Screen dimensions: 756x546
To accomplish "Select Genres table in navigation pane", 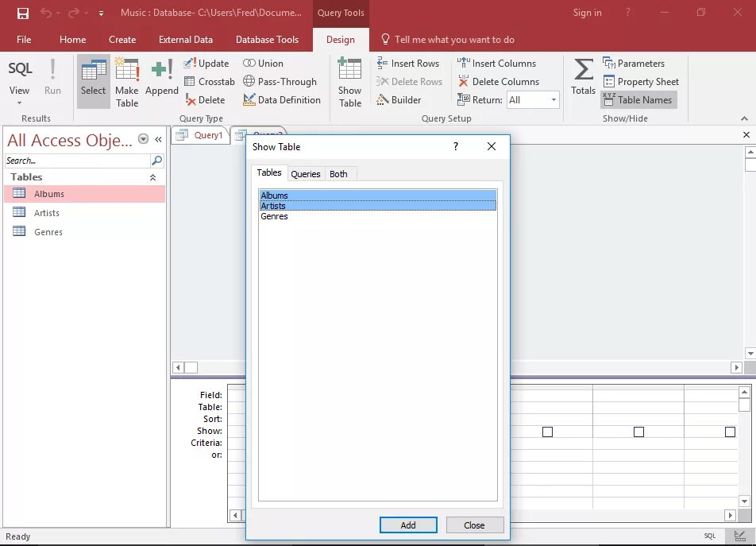I will tap(85, 232).
